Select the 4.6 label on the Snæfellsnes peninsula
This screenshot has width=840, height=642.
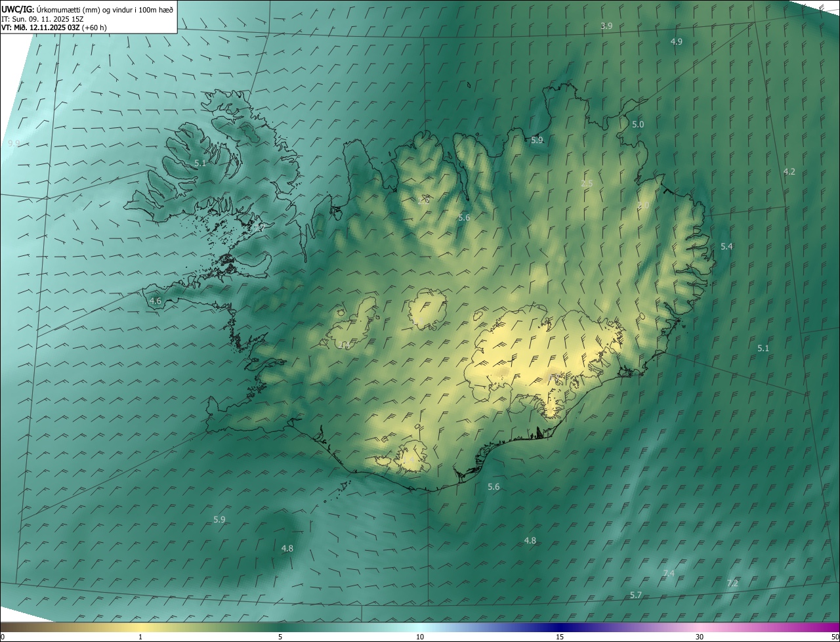click(156, 301)
